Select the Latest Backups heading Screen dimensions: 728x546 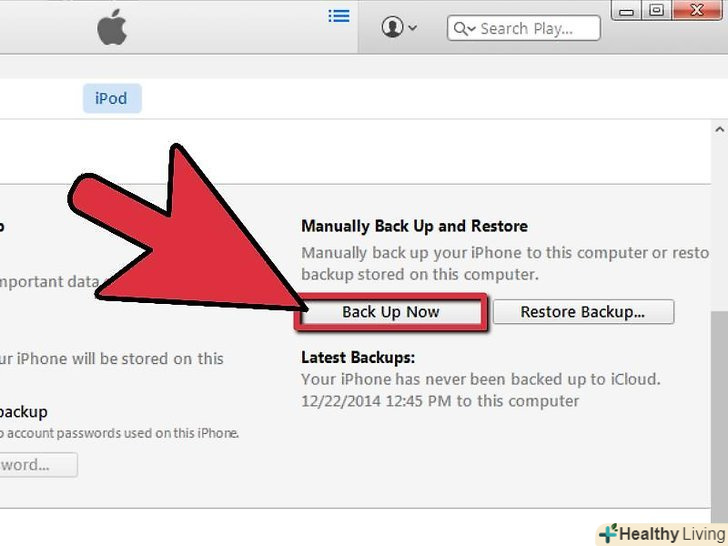click(x=358, y=358)
